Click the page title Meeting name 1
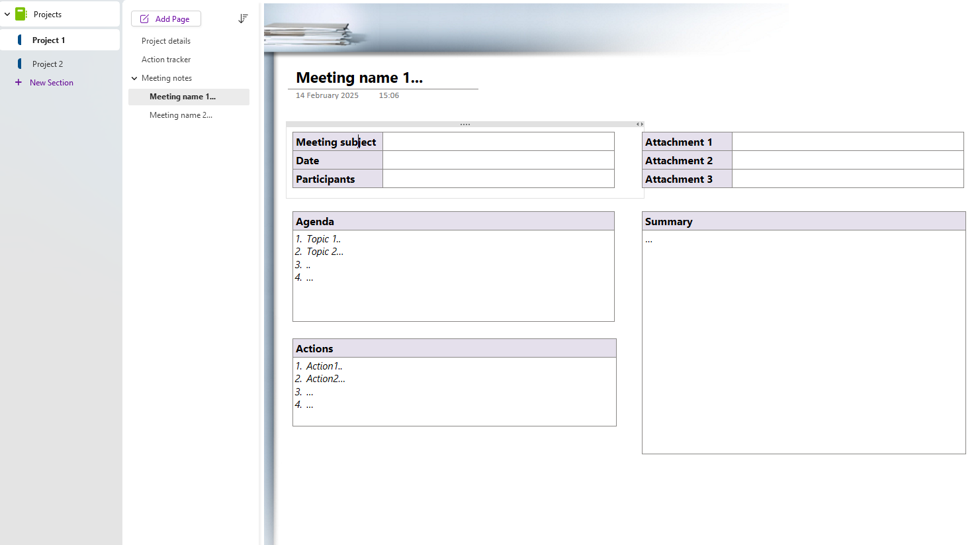This screenshot has width=980, height=545. [x=359, y=78]
